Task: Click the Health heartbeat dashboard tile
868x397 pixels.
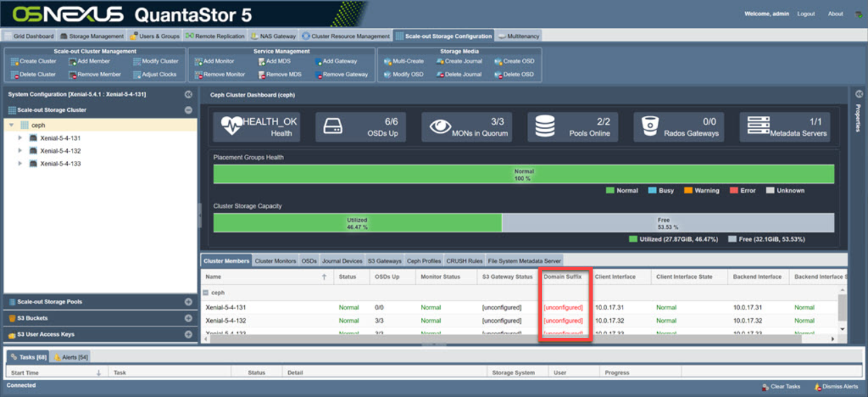Action: [x=256, y=127]
